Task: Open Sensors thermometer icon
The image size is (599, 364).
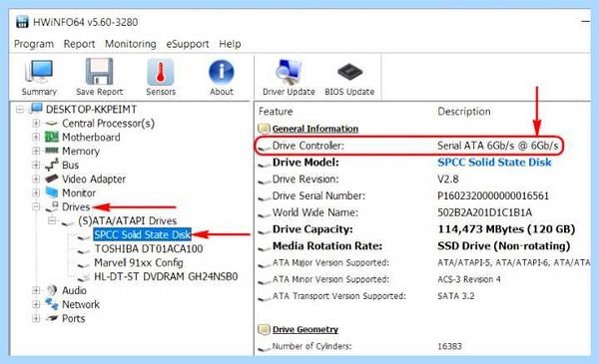Action: [161, 72]
